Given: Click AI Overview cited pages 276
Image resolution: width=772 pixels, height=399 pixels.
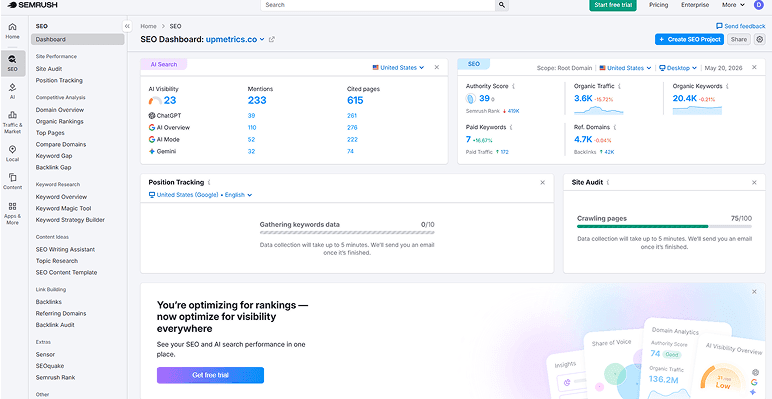Looking at the screenshot, I should pos(352,128).
